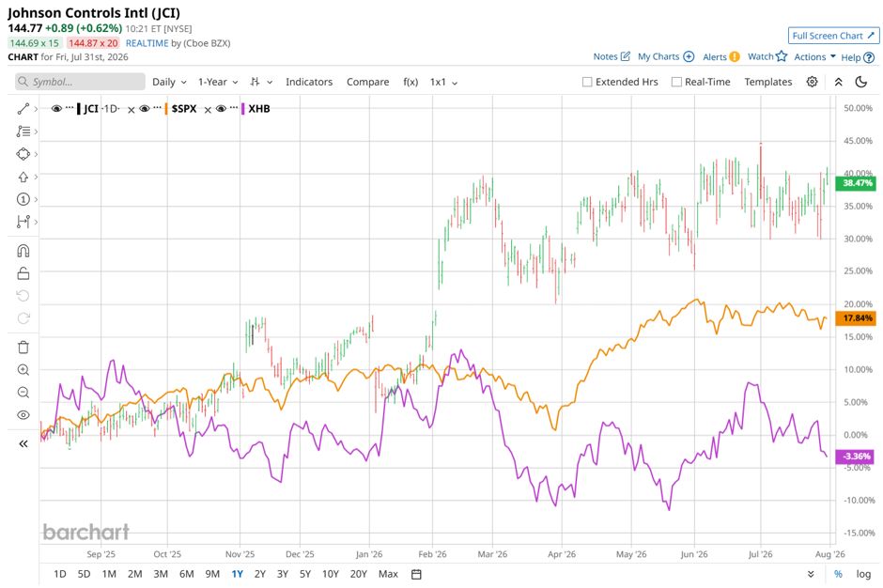The height and width of the screenshot is (588, 883).
Task: Redo the drawing action
Action: pyautogui.click(x=23, y=318)
